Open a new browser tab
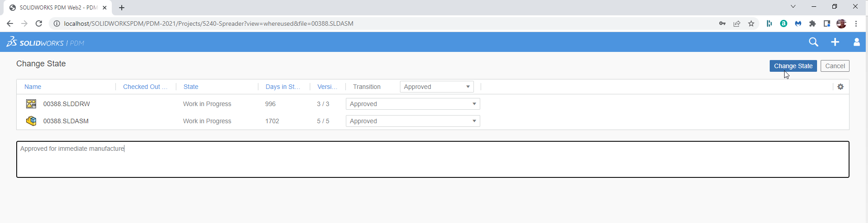The image size is (868, 223). (x=122, y=8)
